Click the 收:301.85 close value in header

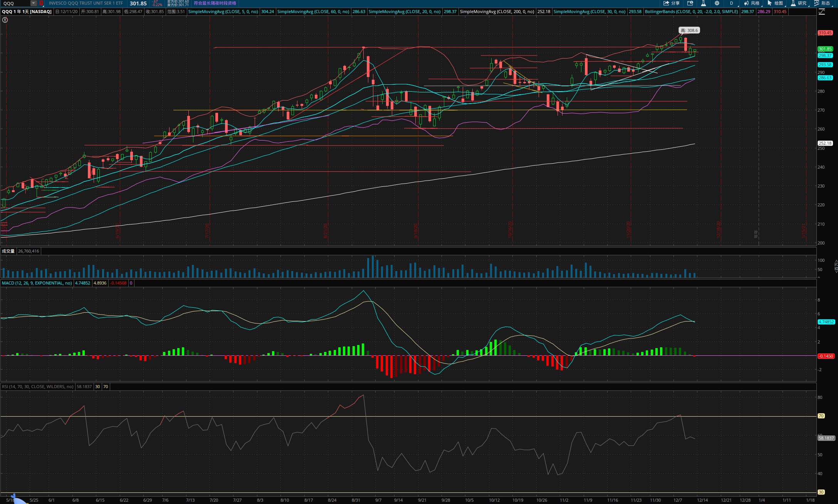[x=155, y=12]
